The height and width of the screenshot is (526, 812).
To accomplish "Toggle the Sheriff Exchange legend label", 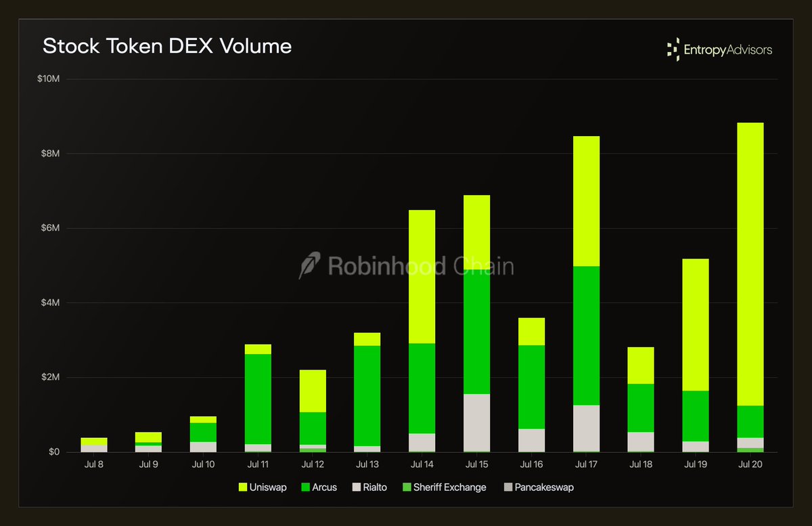I will coord(450,487).
